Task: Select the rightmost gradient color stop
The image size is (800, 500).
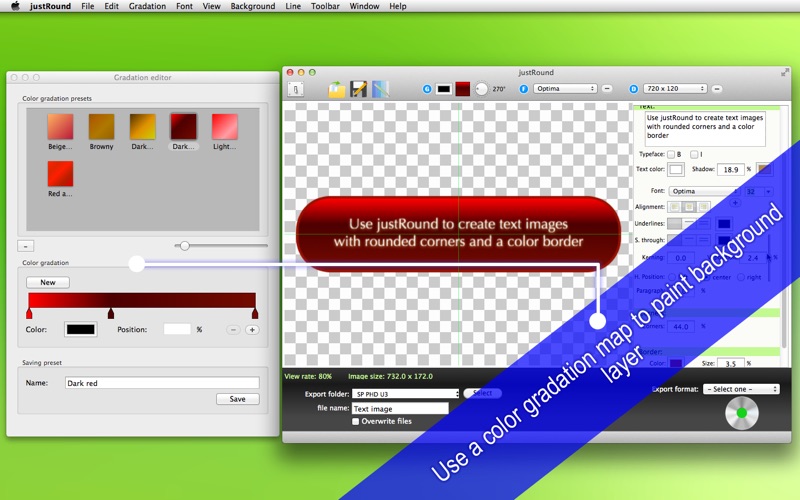Action: [x=255, y=313]
